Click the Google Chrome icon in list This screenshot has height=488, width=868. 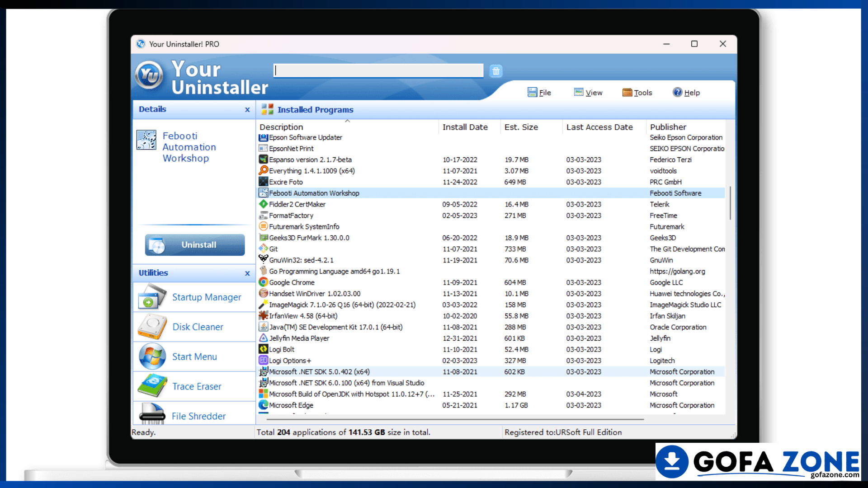click(x=263, y=282)
